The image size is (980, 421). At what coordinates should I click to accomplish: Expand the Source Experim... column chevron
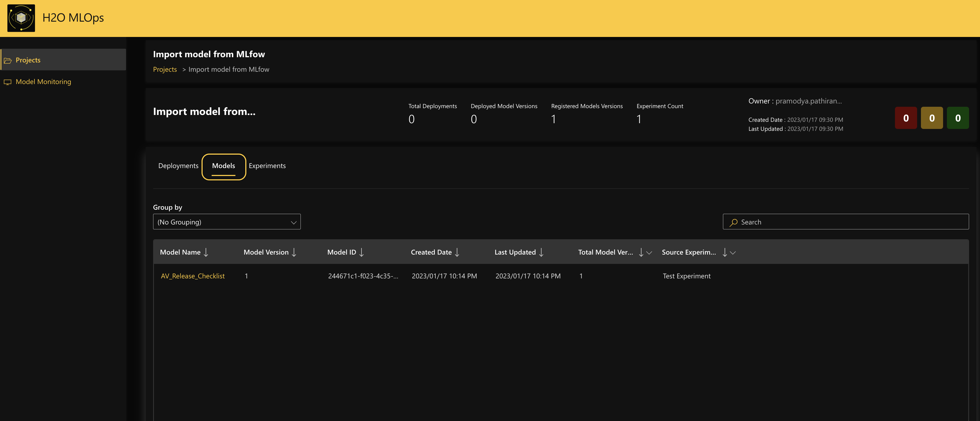733,253
